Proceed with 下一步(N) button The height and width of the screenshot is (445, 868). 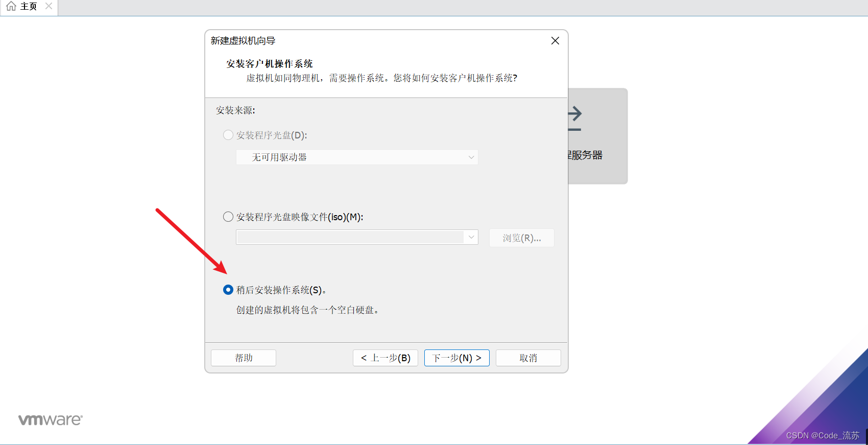[x=457, y=358]
